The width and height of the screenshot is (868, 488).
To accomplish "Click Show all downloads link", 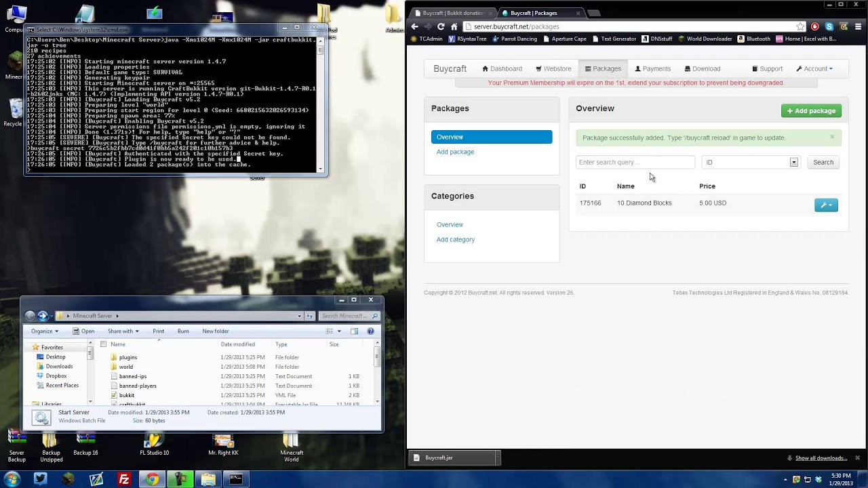I will coord(821,458).
